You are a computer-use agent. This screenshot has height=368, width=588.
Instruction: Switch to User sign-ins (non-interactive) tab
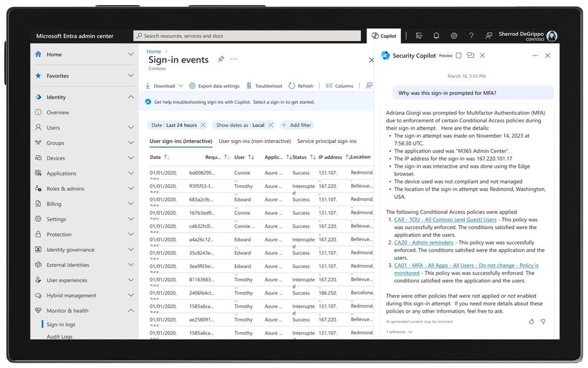point(255,141)
